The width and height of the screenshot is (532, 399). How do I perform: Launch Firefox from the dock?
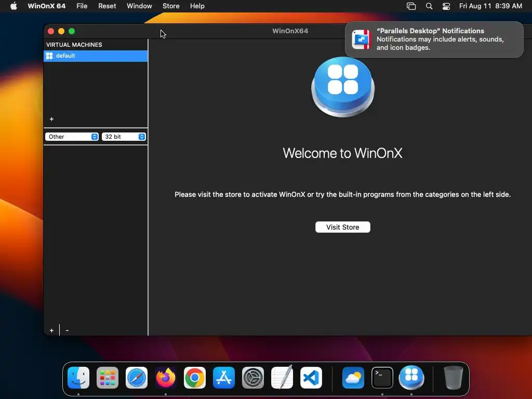[x=166, y=378]
